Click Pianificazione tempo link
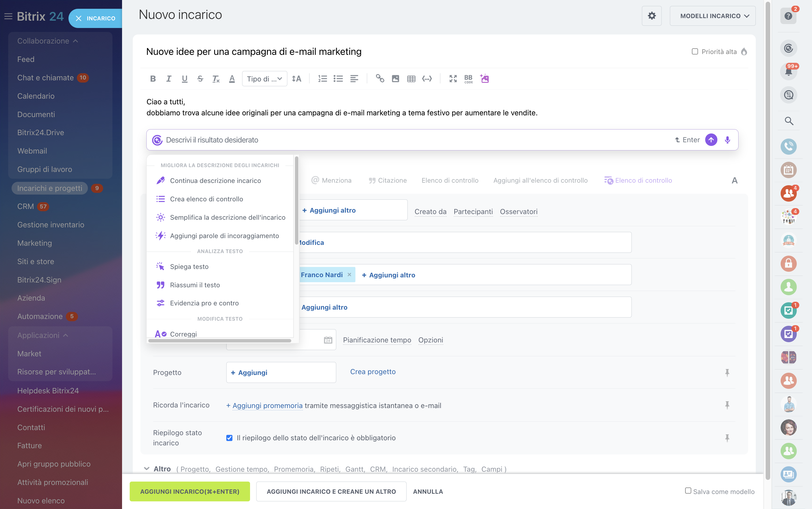The height and width of the screenshot is (509, 812). click(377, 340)
